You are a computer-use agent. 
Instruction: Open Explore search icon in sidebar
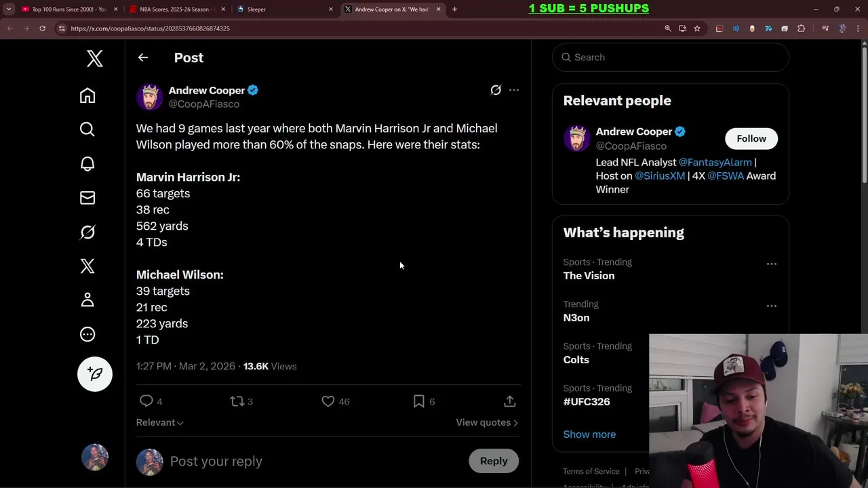(x=87, y=129)
